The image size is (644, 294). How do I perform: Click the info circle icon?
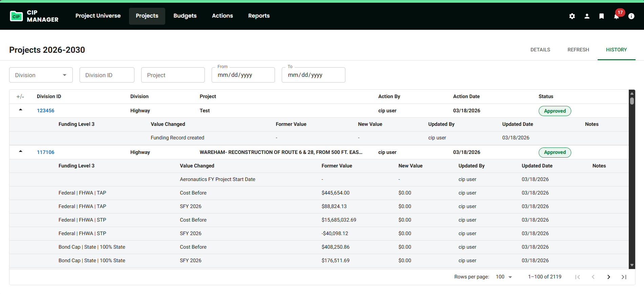pos(631,16)
